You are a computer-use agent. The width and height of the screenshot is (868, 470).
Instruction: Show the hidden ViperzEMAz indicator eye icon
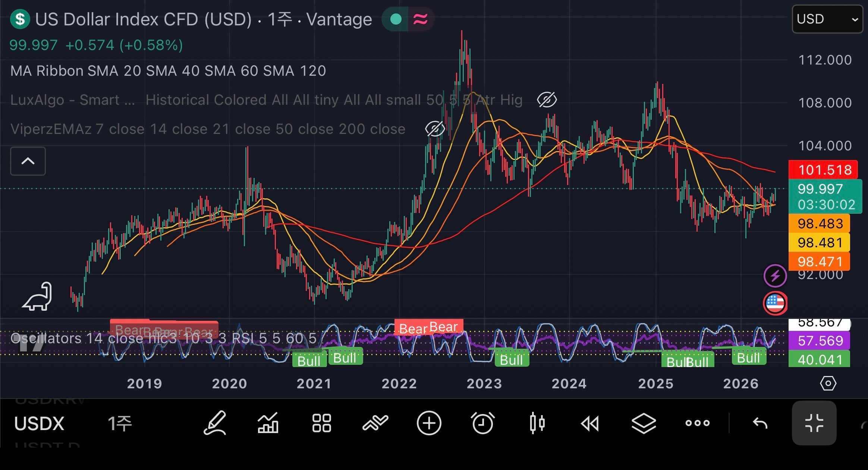point(435,129)
